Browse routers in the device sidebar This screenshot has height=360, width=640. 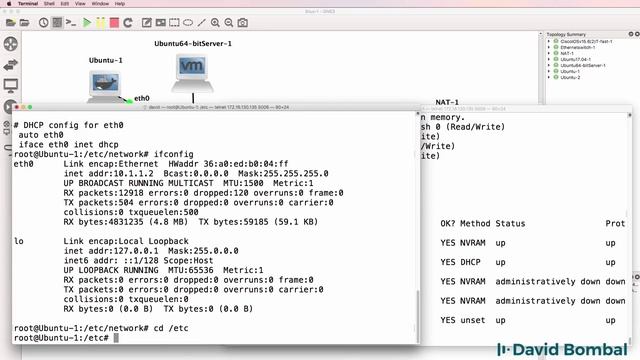(11, 44)
